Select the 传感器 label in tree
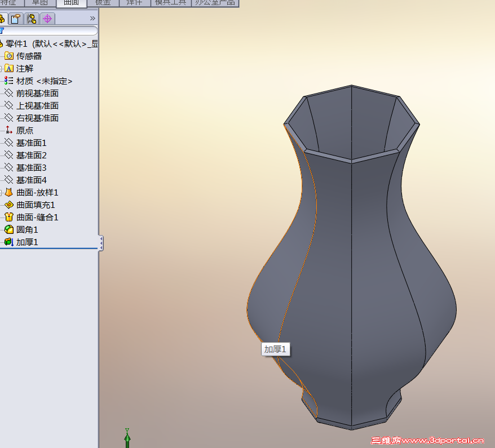The width and height of the screenshot is (495, 448). point(29,56)
